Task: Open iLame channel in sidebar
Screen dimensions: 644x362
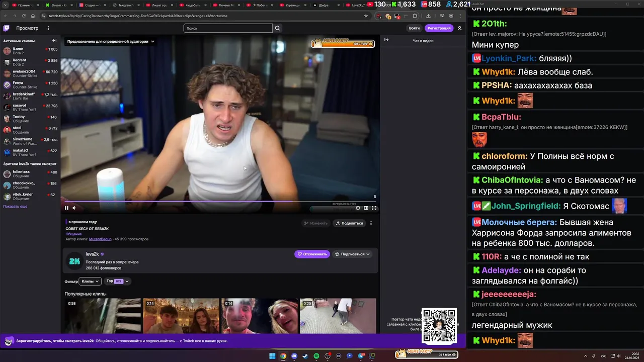Action: pos(30,51)
